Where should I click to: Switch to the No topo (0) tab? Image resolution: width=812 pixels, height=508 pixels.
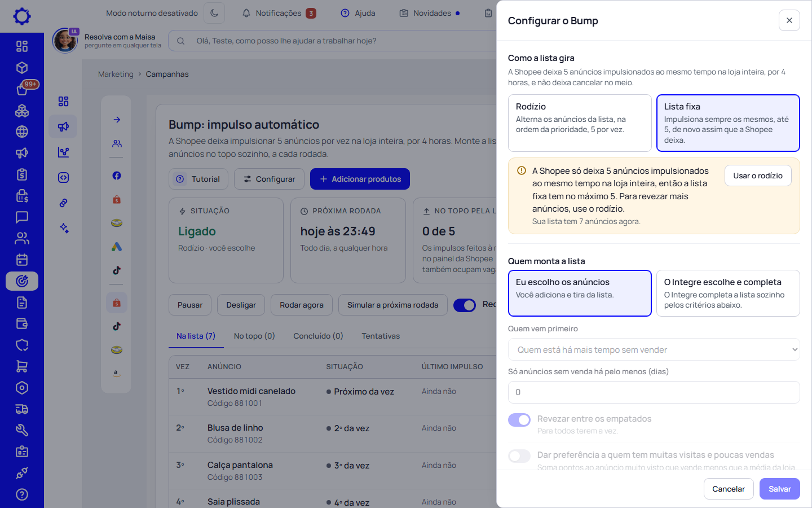(x=254, y=336)
